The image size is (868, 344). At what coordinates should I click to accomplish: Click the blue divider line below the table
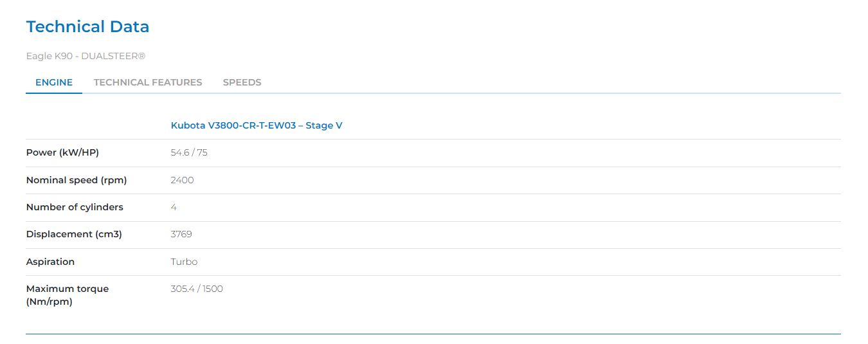(433, 334)
